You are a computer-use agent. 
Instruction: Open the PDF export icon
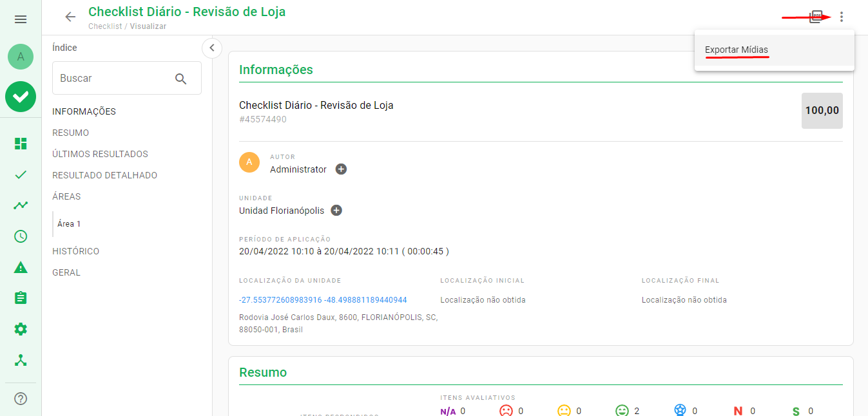click(815, 17)
